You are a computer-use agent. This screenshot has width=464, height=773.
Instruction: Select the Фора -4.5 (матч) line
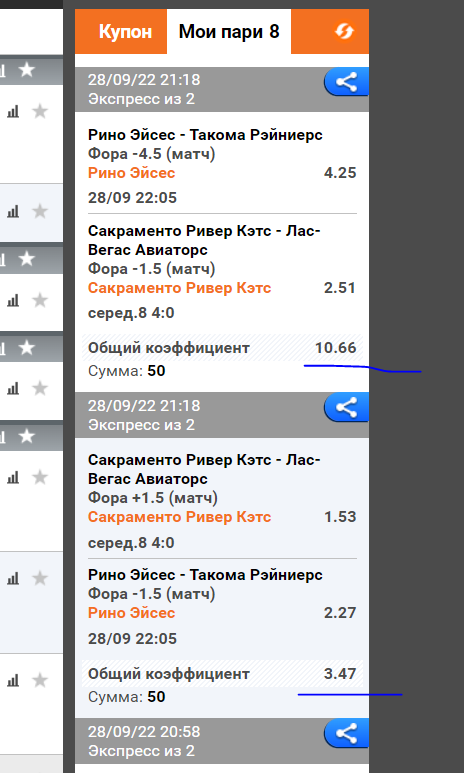click(151, 154)
